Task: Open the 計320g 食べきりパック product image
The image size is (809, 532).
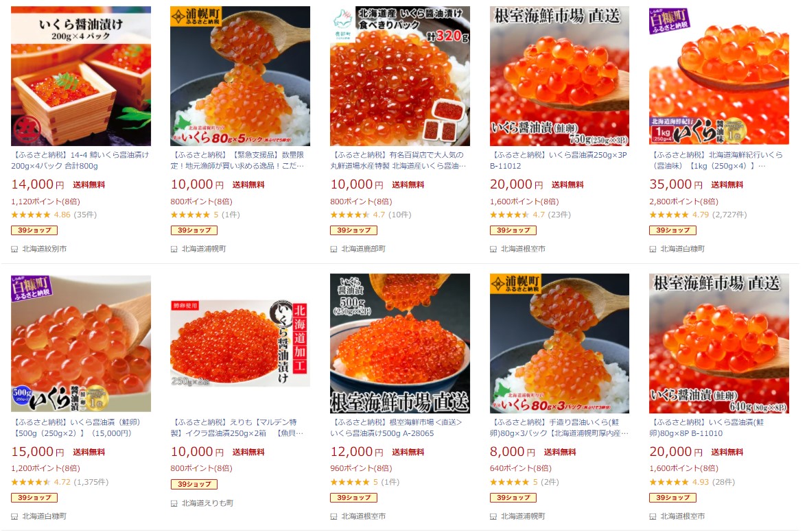Action: [400, 76]
